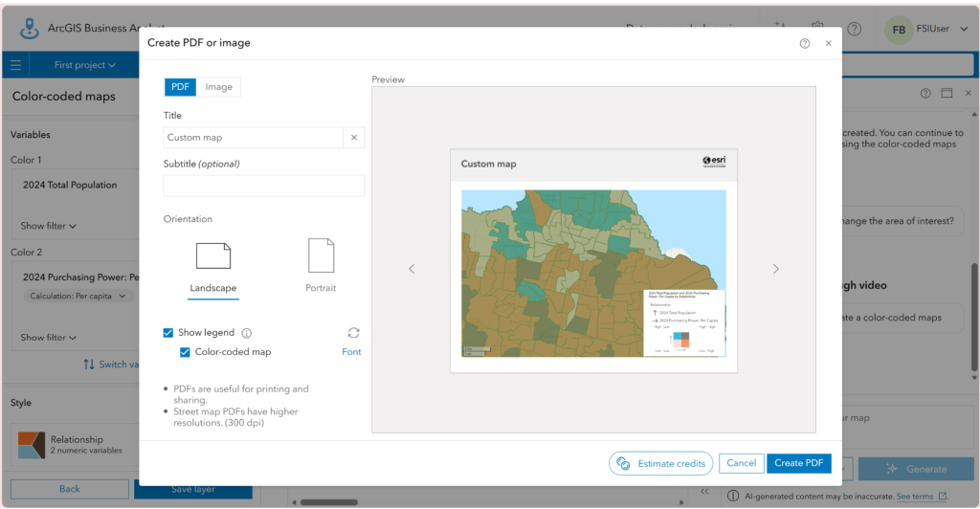Image resolution: width=980 pixels, height=509 pixels.
Task: Open Calculation: Per capita dropdown
Action: click(x=78, y=296)
